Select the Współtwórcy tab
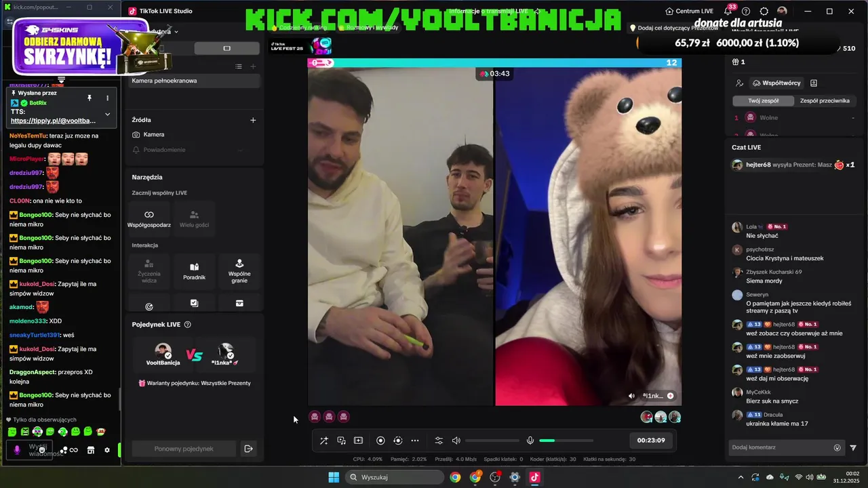The width and height of the screenshot is (868, 488). tap(776, 83)
